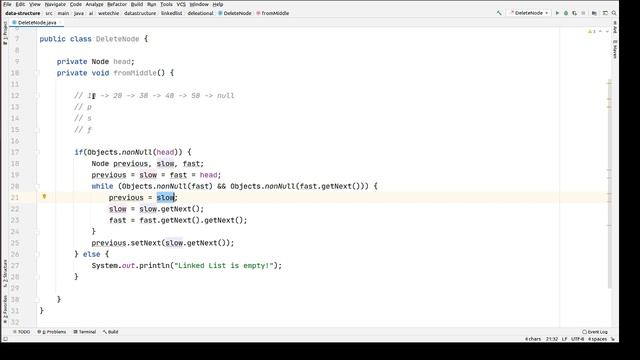Run with coverage icon

(574, 13)
